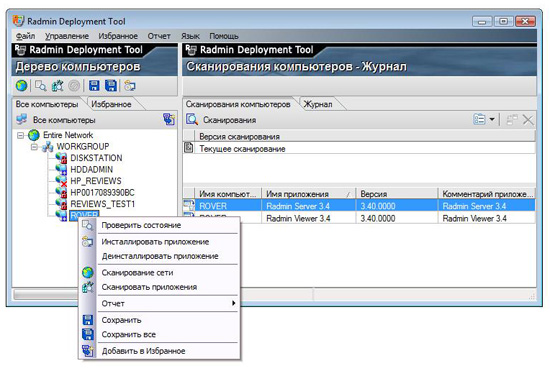This screenshot has width=550, height=371.
Task: Collapse the Entire Network tree node
Action: [x=21, y=135]
